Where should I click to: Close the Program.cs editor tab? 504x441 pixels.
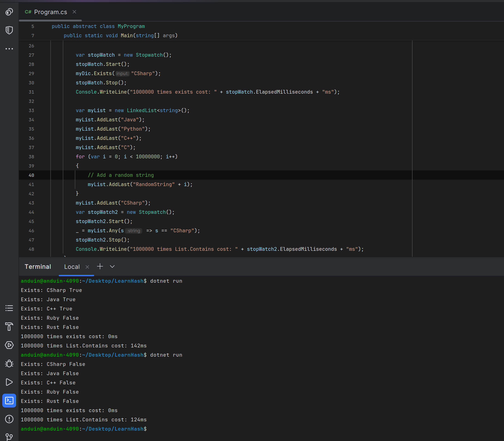pos(74,12)
